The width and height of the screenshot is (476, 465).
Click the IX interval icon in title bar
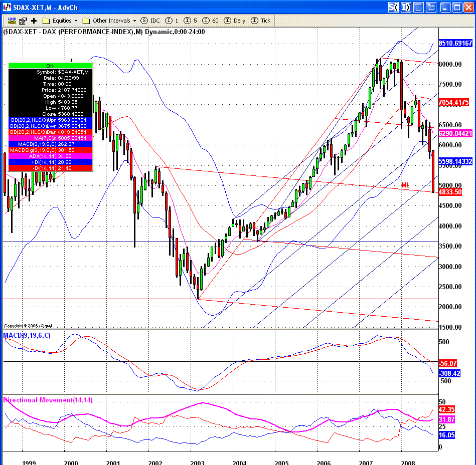tap(405, 7)
